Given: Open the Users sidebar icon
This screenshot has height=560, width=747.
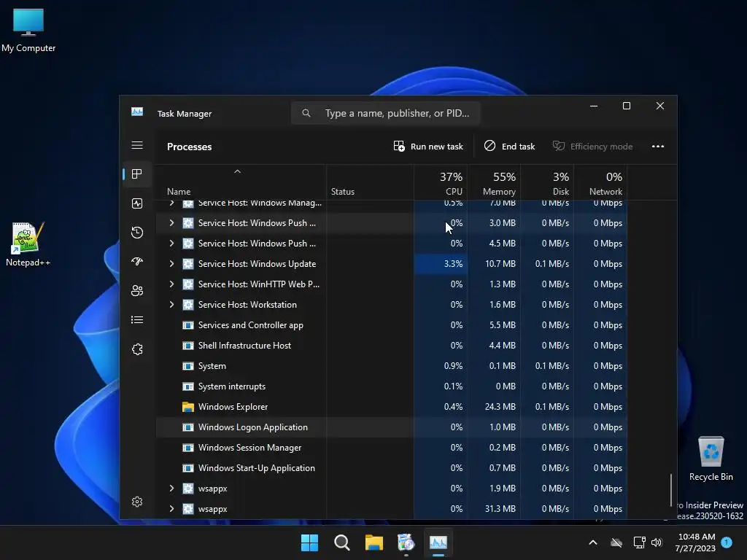Looking at the screenshot, I should point(137,290).
